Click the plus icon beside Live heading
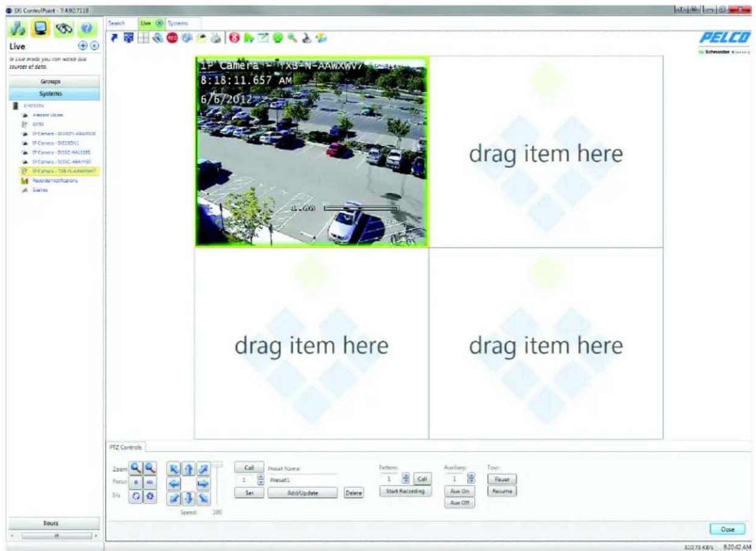756x551 pixels. [83, 46]
